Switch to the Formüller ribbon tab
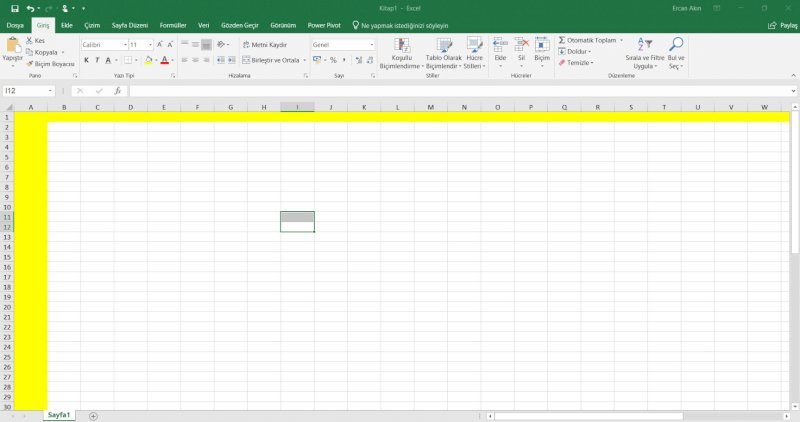 (173, 24)
